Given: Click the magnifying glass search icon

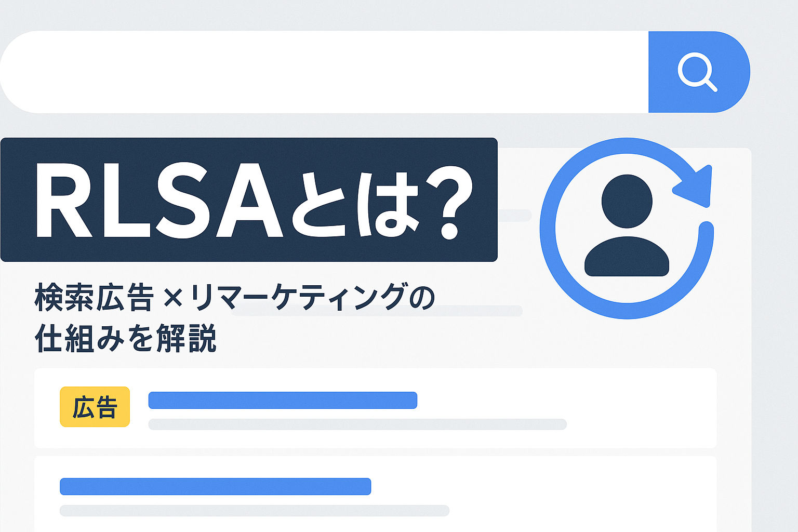Looking at the screenshot, I should click(697, 72).
